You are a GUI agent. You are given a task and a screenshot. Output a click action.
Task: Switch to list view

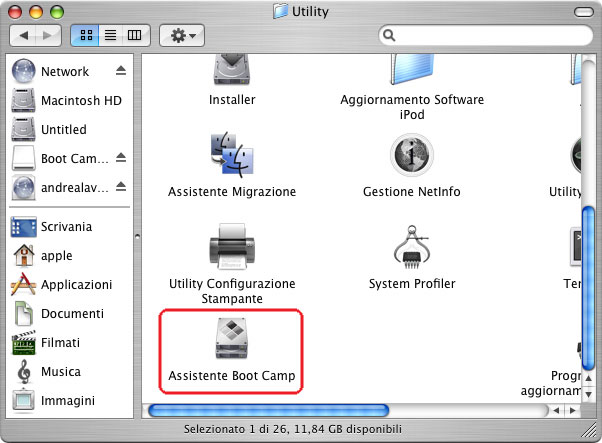point(111,35)
